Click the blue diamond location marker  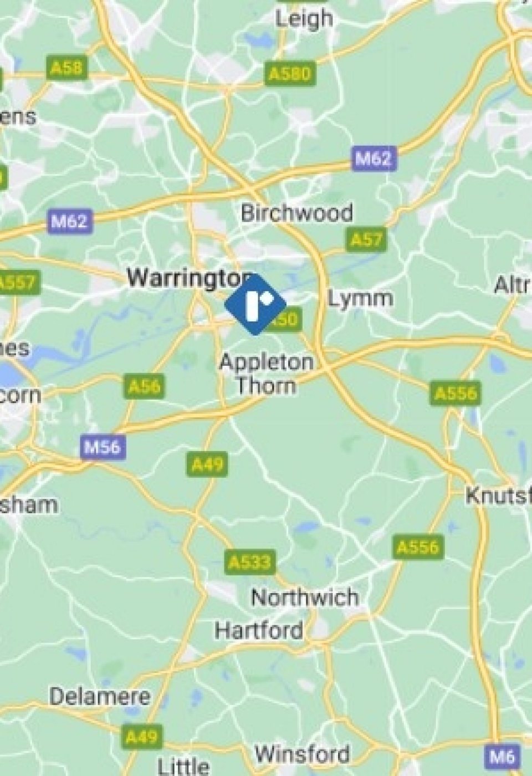(x=255, y=304)
